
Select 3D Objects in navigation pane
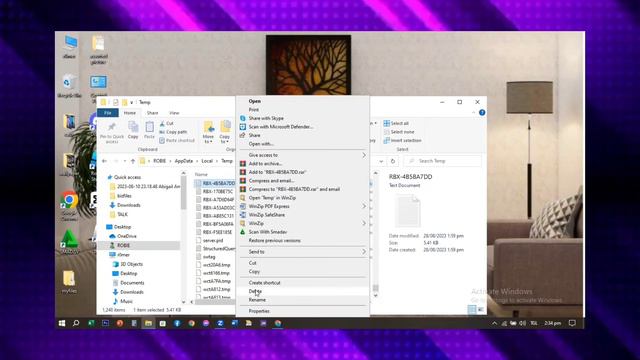coord(131,264)
